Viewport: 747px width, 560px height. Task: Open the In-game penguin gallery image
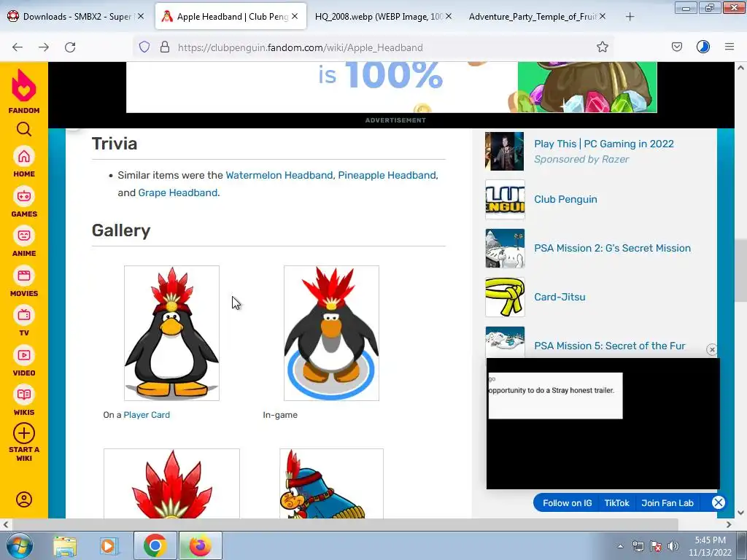[x=332, y=333]
